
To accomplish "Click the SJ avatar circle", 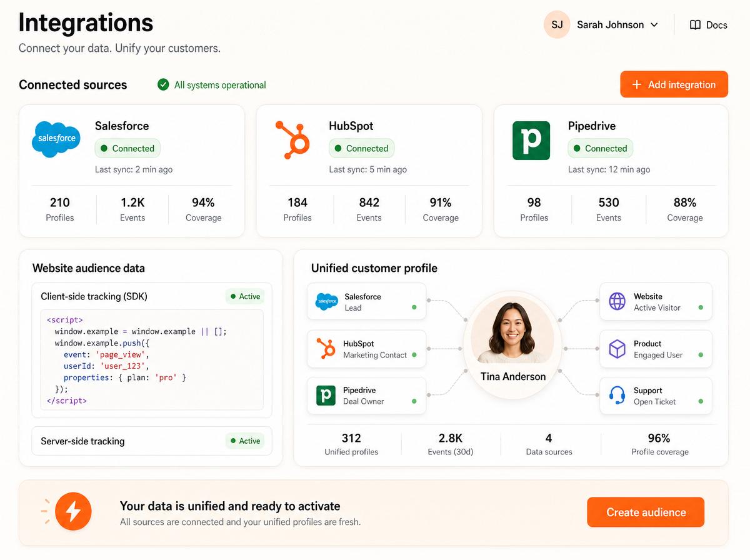I will [x=557, y=25].
